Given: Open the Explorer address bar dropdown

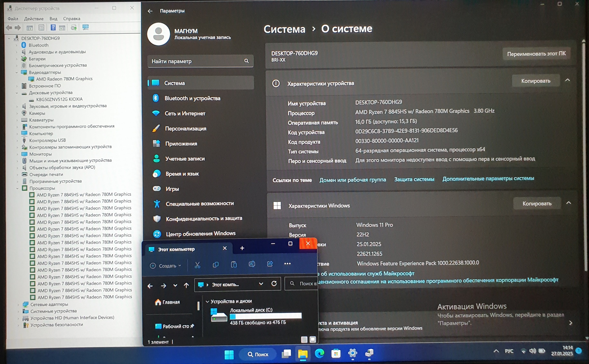Looking at the screenshot, I should (261, 284).
